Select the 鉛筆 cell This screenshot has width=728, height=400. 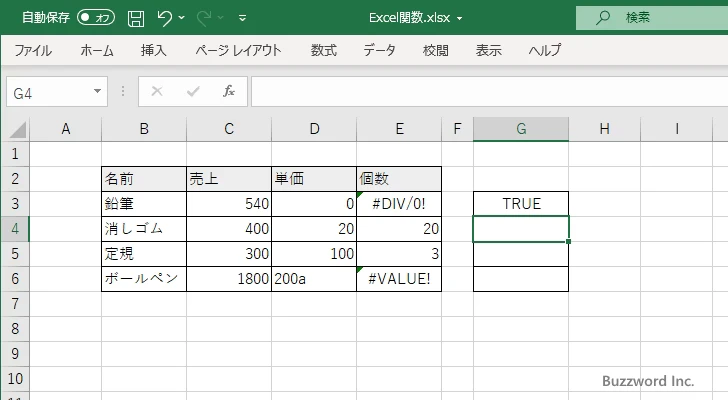coord(144,204)
